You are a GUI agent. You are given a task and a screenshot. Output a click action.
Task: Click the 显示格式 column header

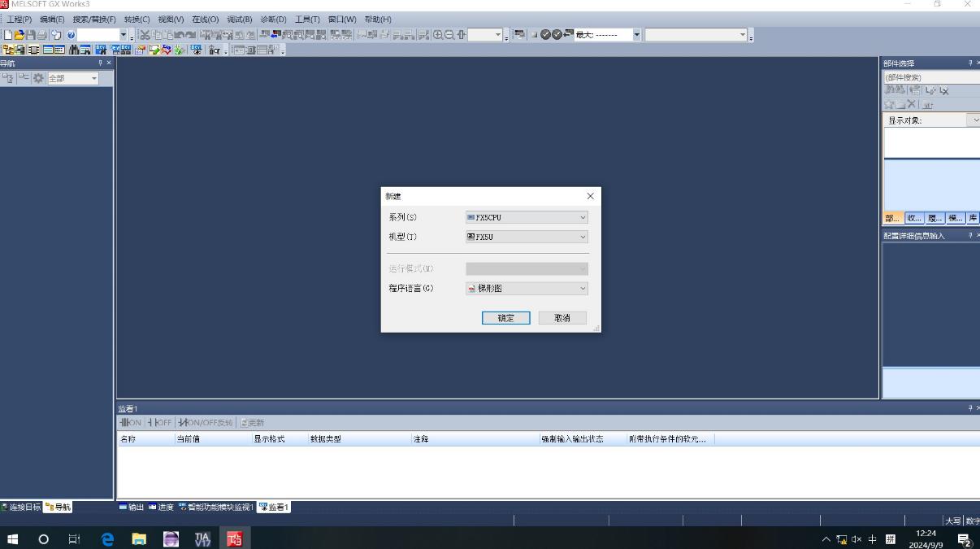280,439
